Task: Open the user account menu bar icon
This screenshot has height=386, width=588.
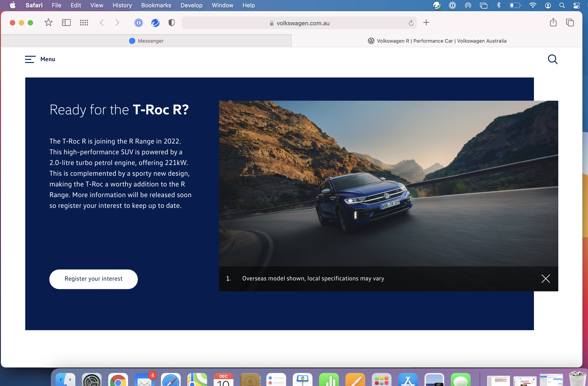Action: click(548, 5)
